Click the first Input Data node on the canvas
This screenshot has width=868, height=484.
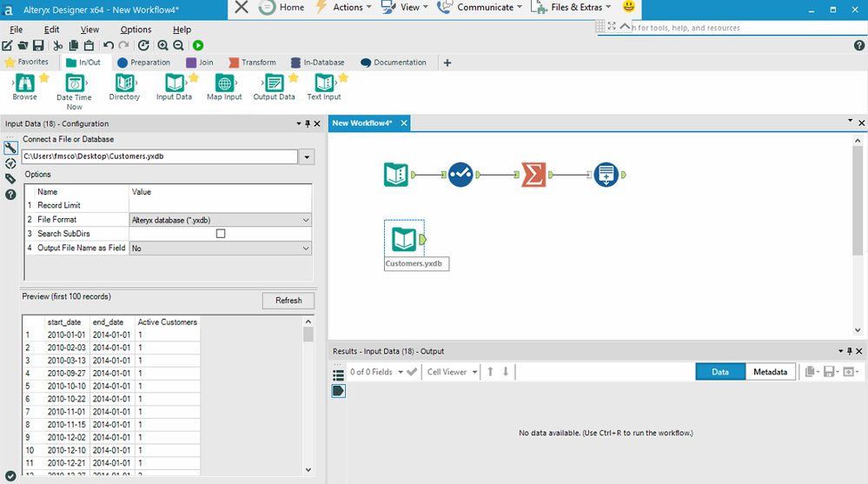pyautogui.click(x=396, y=175)
